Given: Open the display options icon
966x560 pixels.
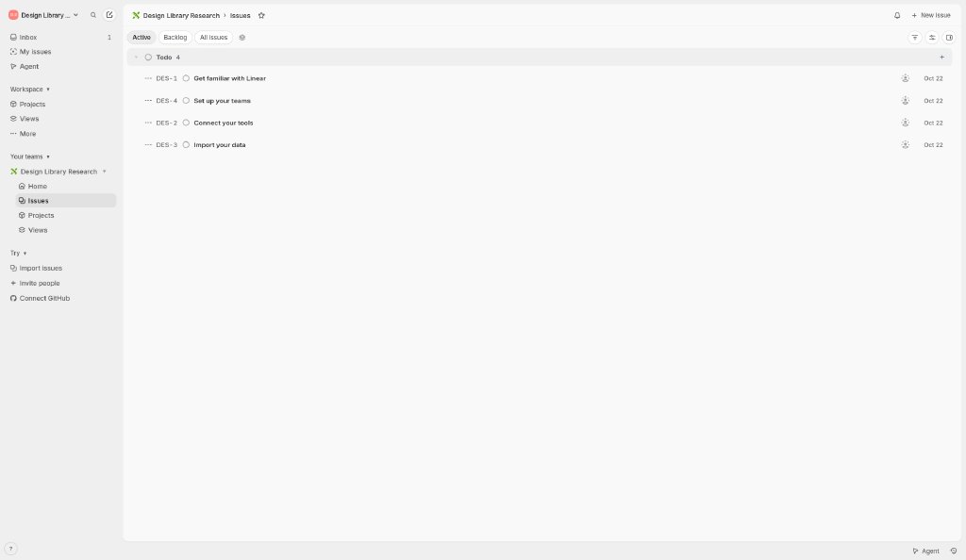Looking at the screenshot, I should click(x=932, y=38).
